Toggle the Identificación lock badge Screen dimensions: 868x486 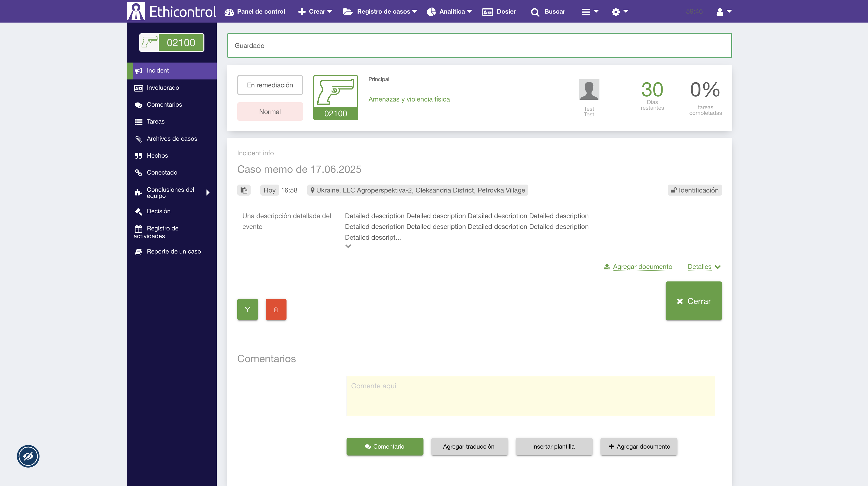pyautogui.click(x=694, y=190)
